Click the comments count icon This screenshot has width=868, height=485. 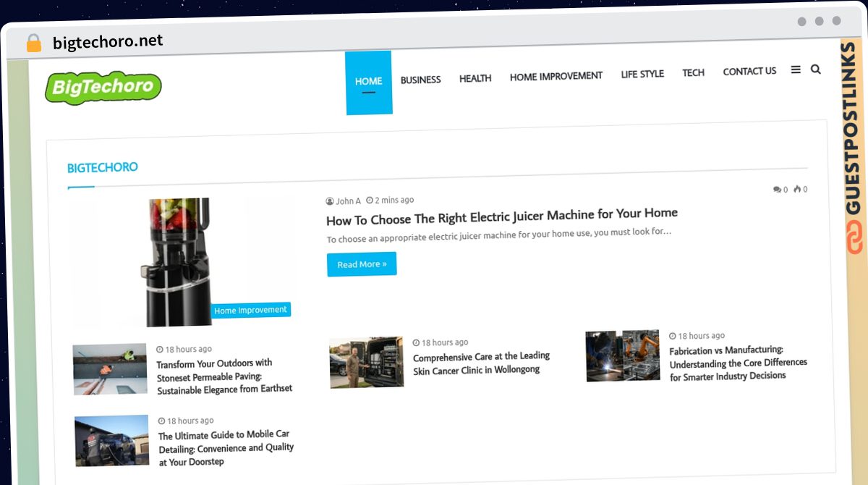[x=777, y=190]
